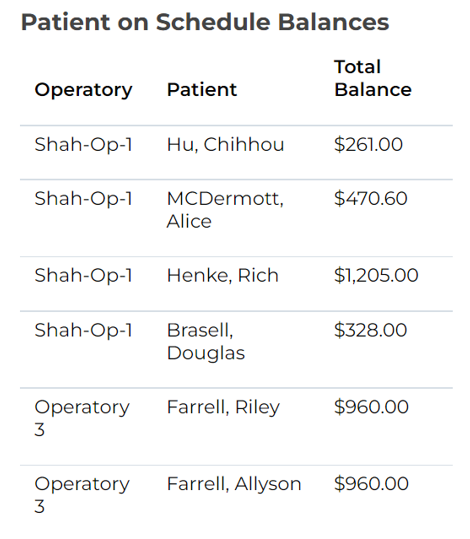This screenshot has width=470, height=539.
Task: Click Shah-Op-1 in Henke, Rich's row
Action: [83, 276]
